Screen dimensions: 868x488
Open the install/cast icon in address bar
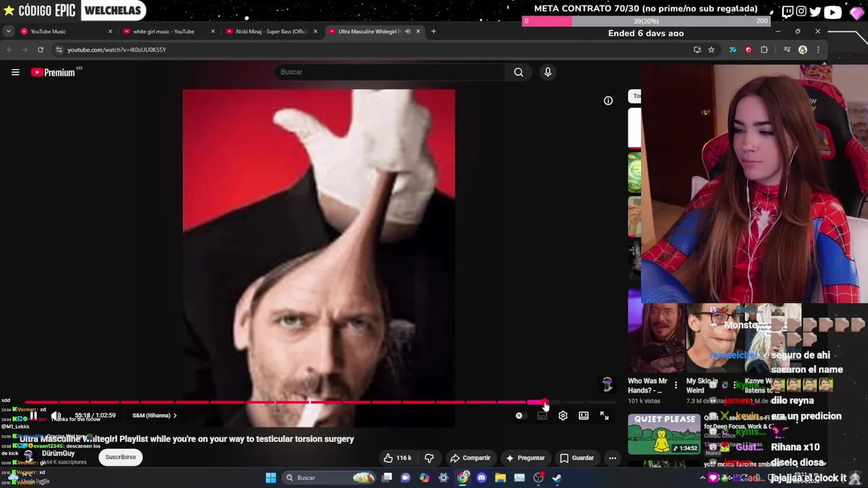click(697, 49)
